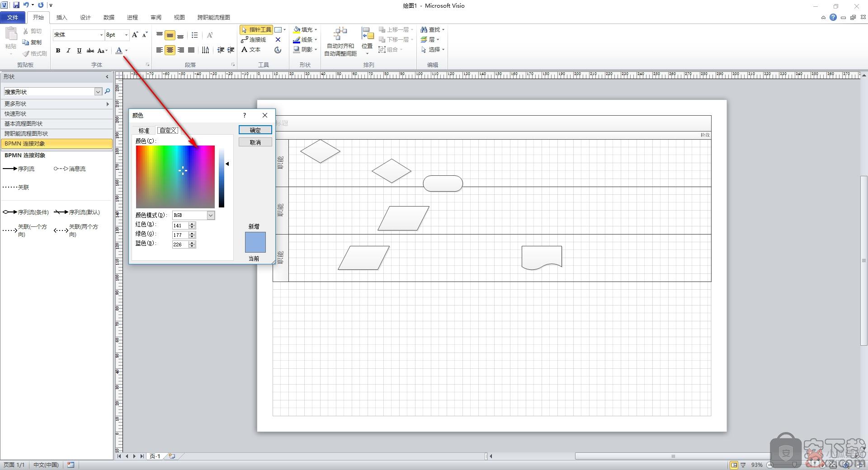This screenshot has height=470, width=868.
Task: Expand the 更多形状 menu
Action: pyautogui.click(x=56, y=104)
